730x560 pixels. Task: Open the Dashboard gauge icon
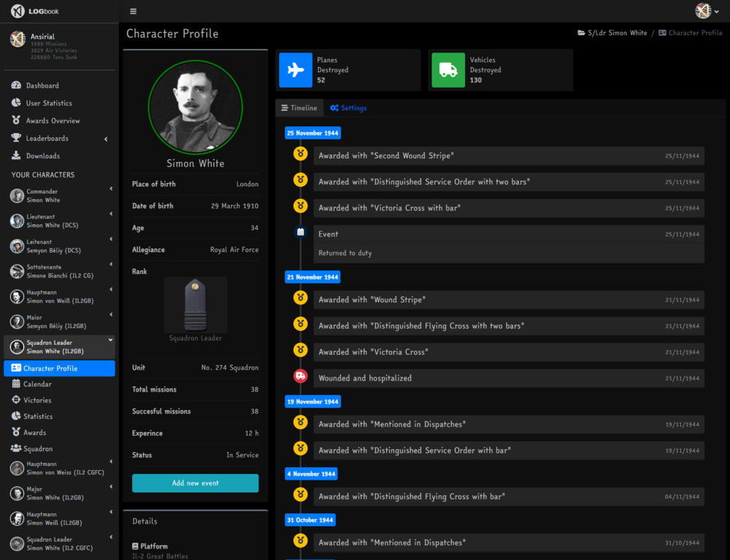[16, 85]
